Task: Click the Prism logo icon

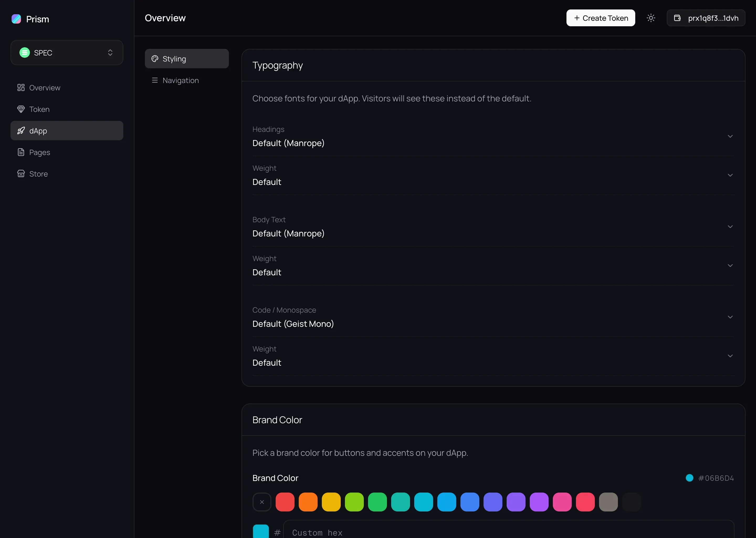Action: (16, 19)
